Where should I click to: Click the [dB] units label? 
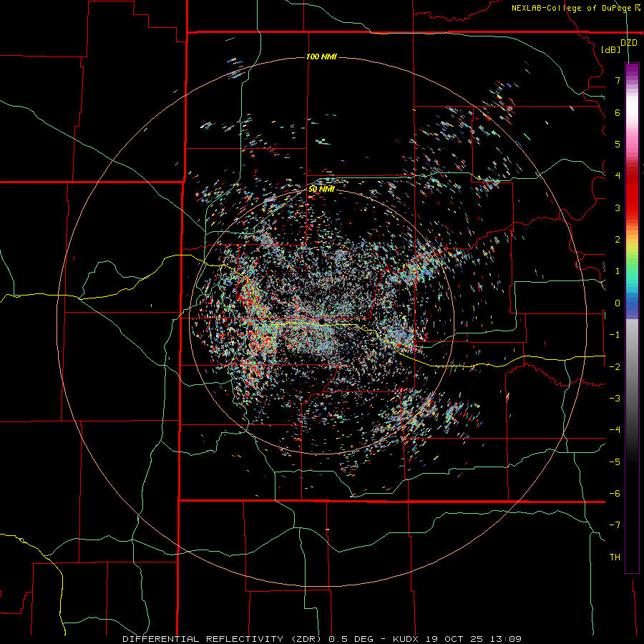pos(611,49)
